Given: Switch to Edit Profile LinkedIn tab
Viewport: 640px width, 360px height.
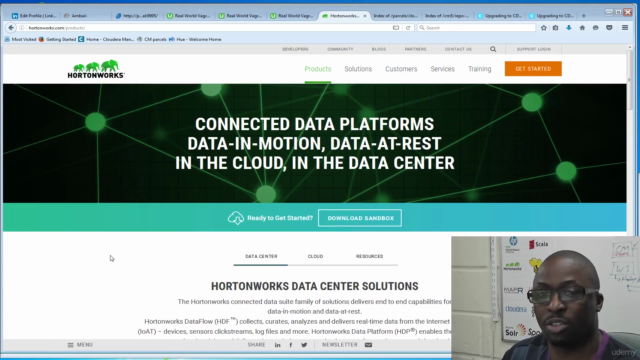Looking at the screenshot, I should click(34, 16).
